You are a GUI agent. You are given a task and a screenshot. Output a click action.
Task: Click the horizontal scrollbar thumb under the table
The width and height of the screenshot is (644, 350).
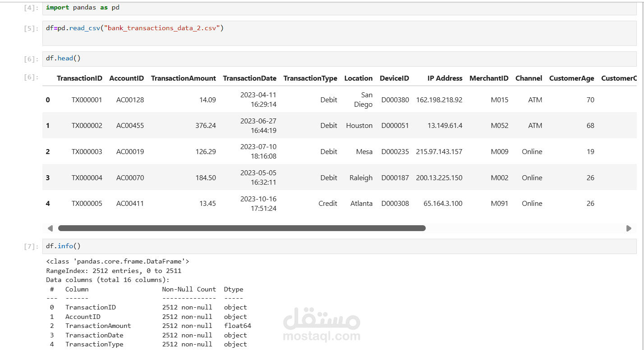point(242,228)
